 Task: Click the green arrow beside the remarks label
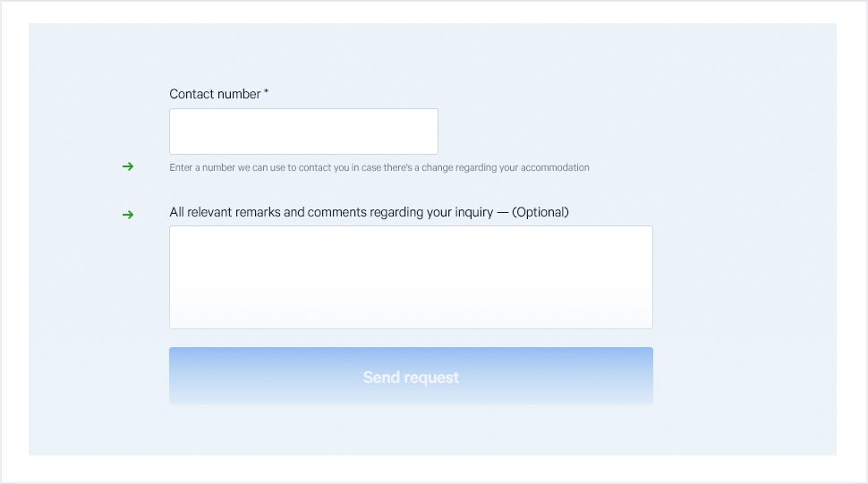point(128,215)
